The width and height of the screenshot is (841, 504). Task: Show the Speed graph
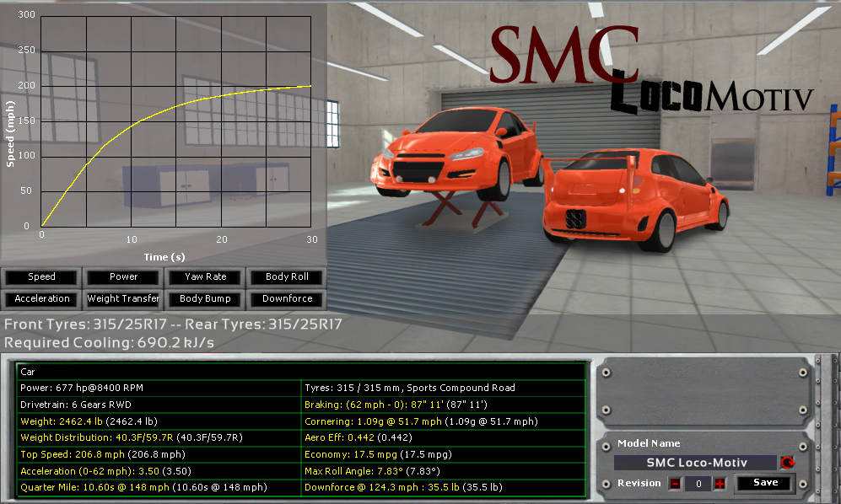42,276
